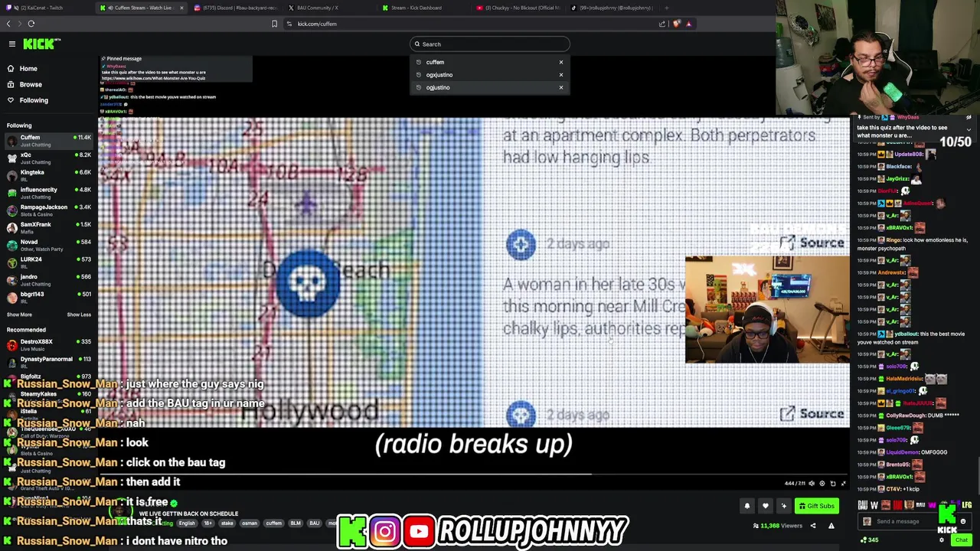Toggle theater mode on player
This screenshot has width=980, height=551.
point(833,484)
